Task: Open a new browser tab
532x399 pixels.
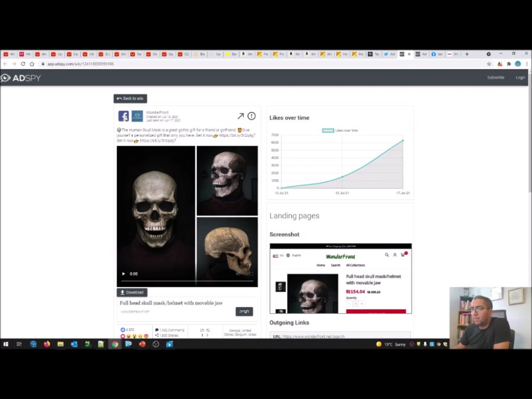Action: tap(467, 54)
